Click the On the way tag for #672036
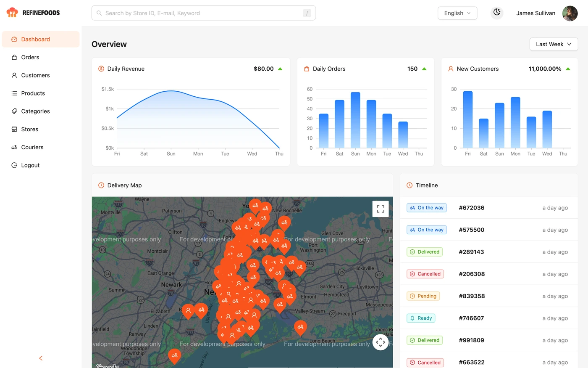Image resolution: width=588 pixels, height=368 pixels. coord(427,208)
